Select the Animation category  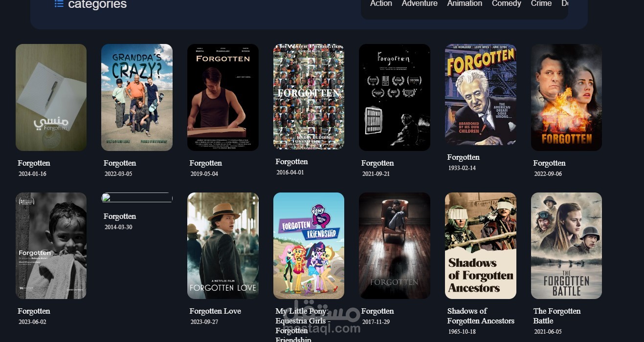point(465,3)
